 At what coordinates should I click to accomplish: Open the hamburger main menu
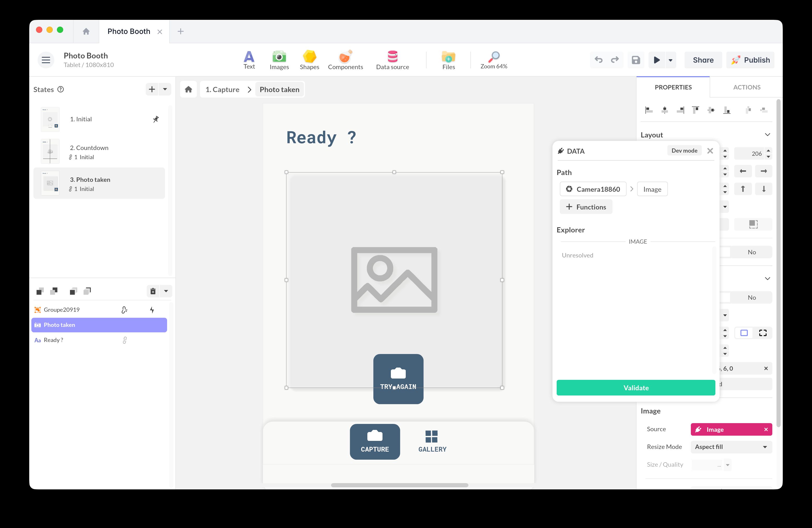point(46,60)
